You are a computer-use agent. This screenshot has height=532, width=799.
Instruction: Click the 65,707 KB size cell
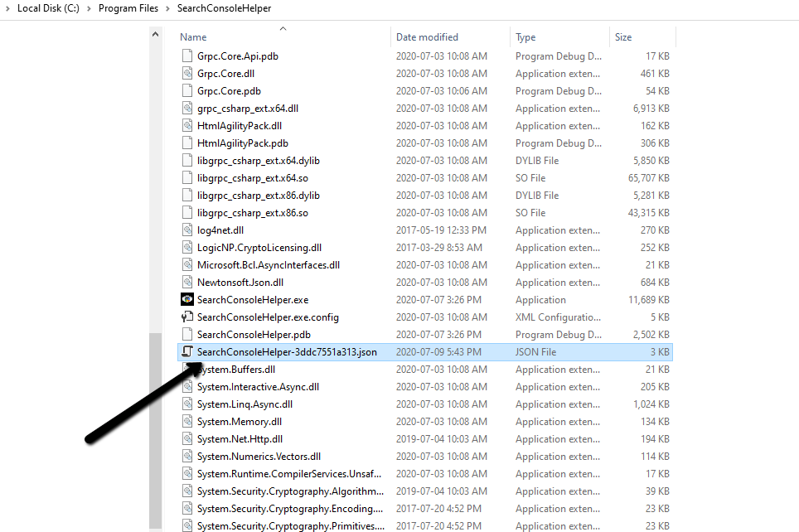pos(649,178)
